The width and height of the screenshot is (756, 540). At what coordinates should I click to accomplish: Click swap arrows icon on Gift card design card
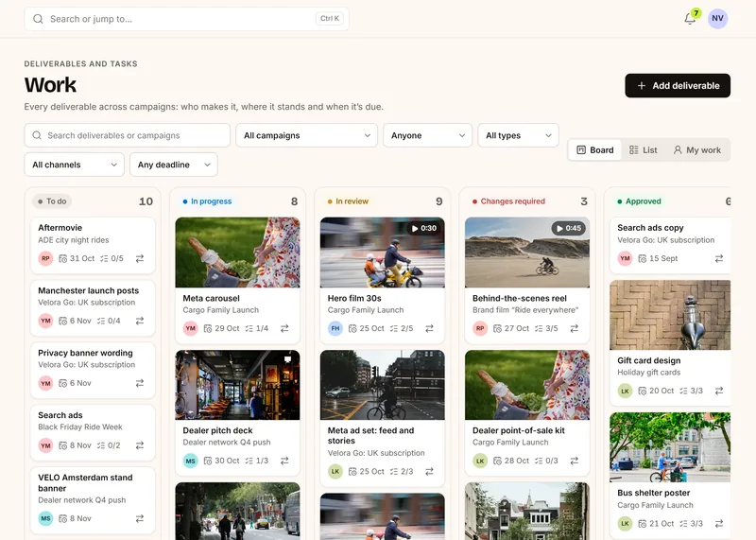pyautogui.click(x=719, y=391)
